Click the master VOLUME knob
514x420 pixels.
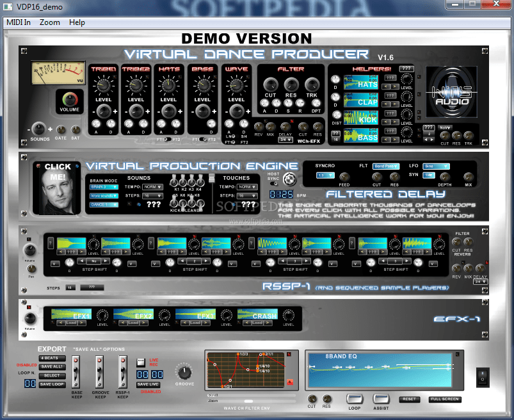coord(68,99)
